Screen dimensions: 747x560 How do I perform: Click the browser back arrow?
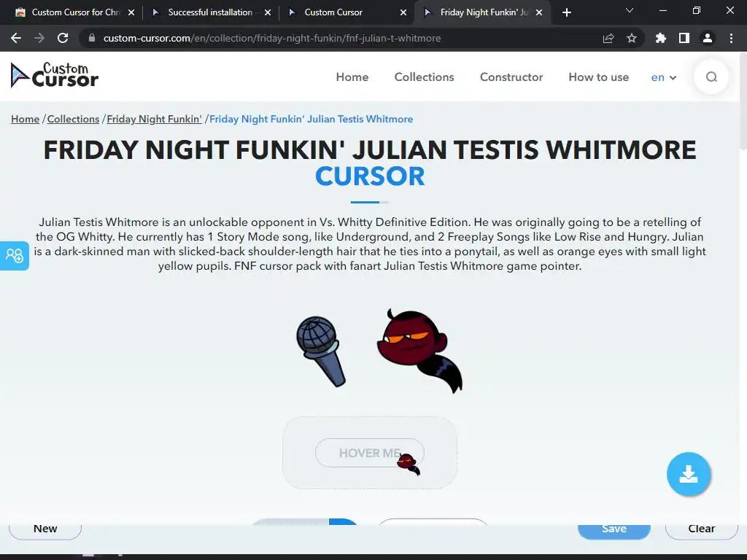(16, 38)
